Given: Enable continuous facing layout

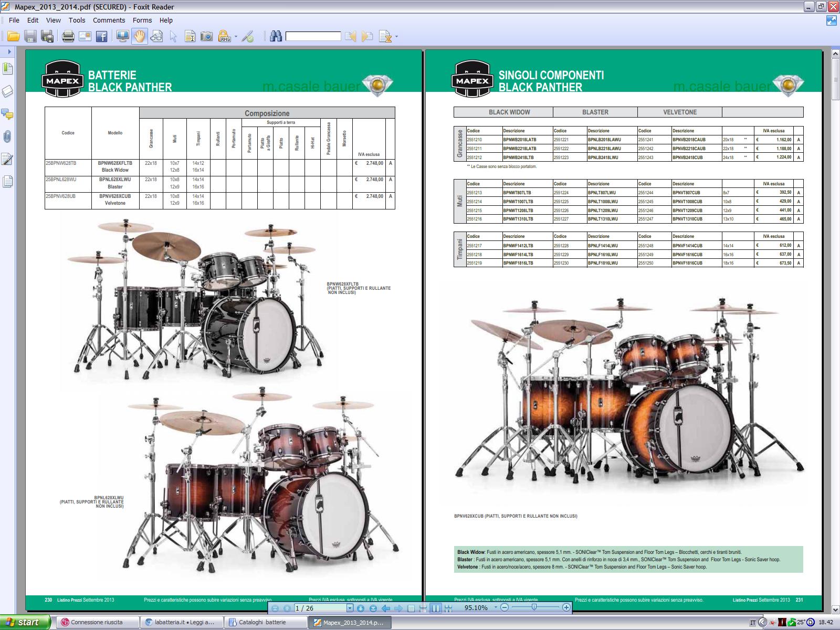Looking at the screenshot, I should pos(448,608).
